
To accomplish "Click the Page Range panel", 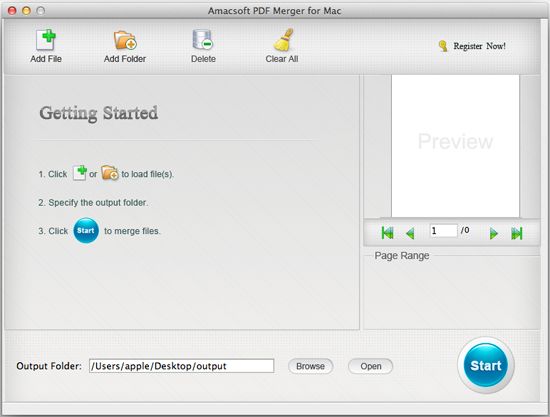I will (x=452, y=290).
